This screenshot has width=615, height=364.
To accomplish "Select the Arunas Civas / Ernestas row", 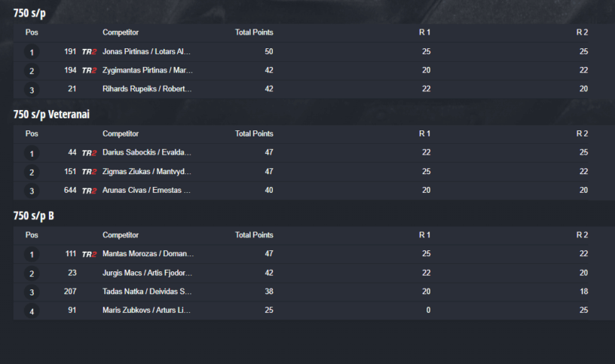I will pyautogui.click(x=147, y=191).
